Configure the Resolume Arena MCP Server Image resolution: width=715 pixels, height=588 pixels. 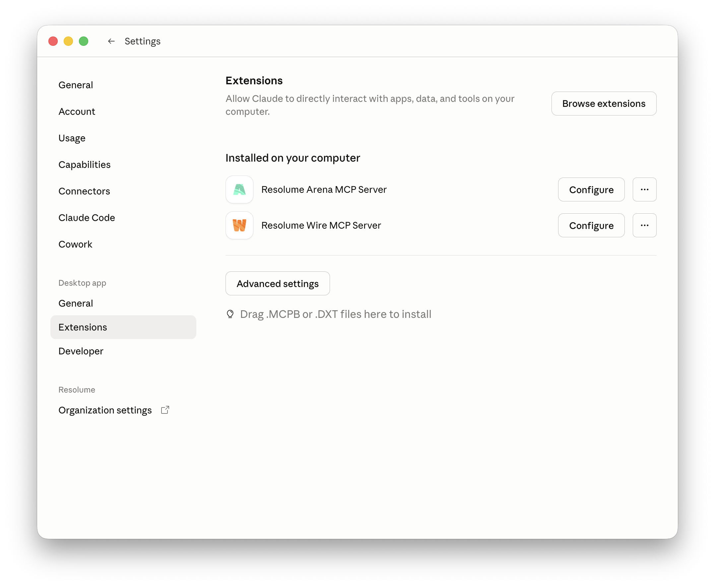591,190
